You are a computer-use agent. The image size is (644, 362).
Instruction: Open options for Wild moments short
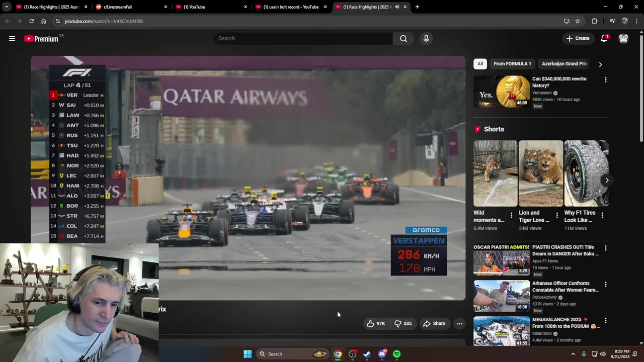tap(511, 215)
